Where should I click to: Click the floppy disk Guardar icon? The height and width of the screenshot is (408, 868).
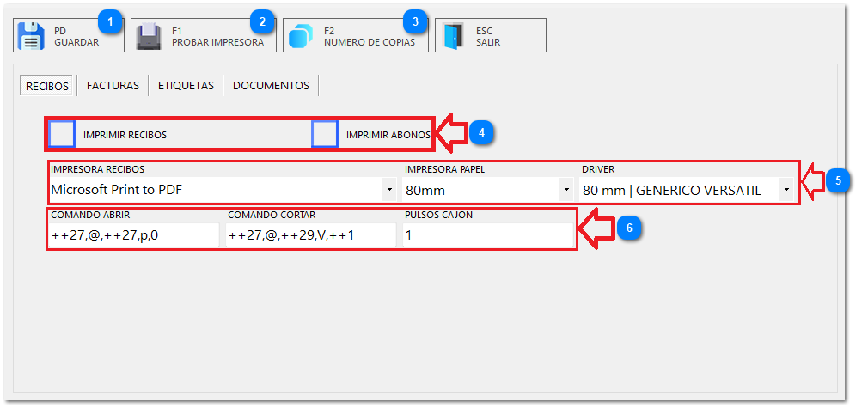click(x=32, y=36)
